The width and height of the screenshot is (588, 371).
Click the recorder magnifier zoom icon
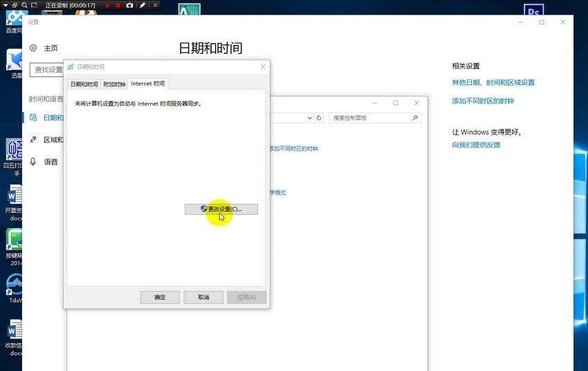24,6
